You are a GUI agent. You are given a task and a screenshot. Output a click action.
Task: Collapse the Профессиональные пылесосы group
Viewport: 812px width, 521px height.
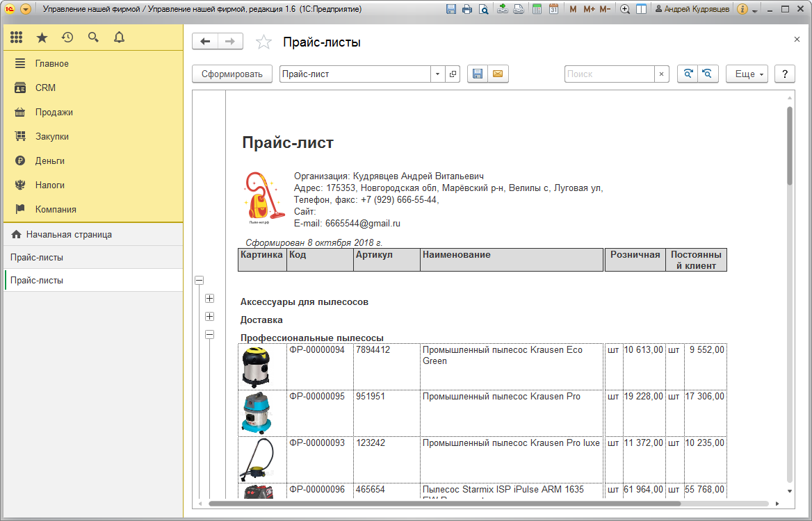coord(209,335)
